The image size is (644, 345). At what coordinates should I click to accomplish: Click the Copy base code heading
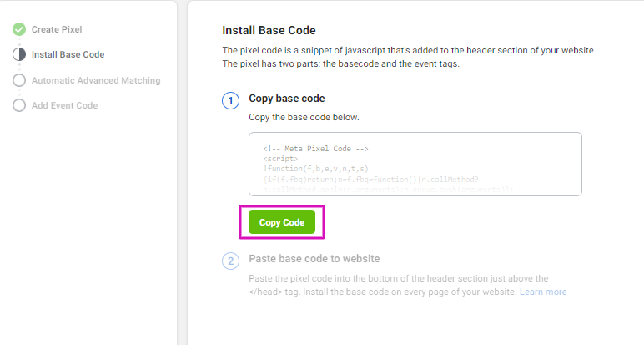pos(287,99)
